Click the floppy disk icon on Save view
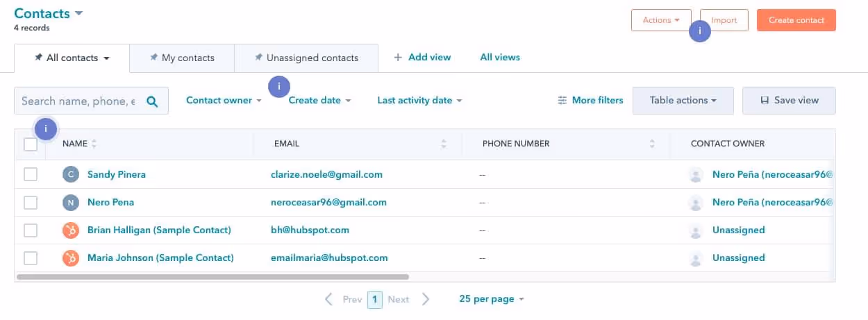This screenshot has width=868, height=320. 765,101
